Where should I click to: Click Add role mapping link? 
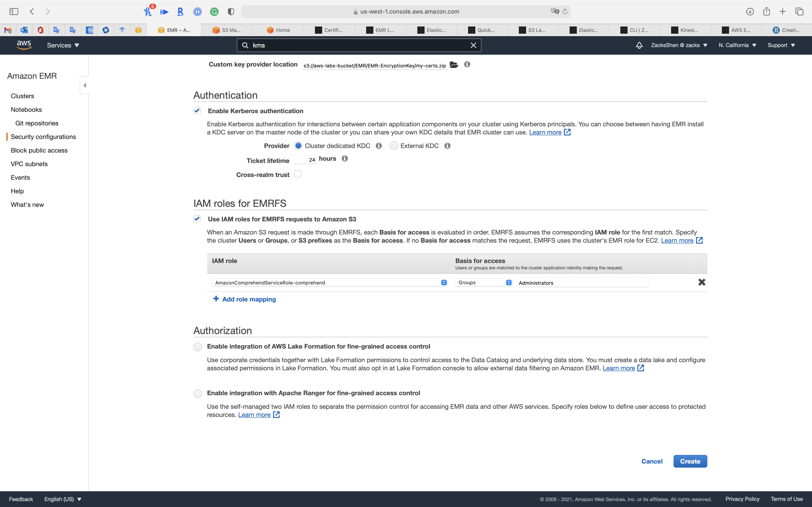pyautogui.click(x=249, y=299)
